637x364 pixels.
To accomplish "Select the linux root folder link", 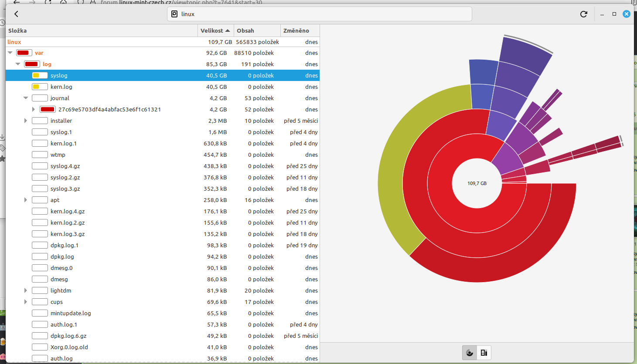I will point(14,42).
